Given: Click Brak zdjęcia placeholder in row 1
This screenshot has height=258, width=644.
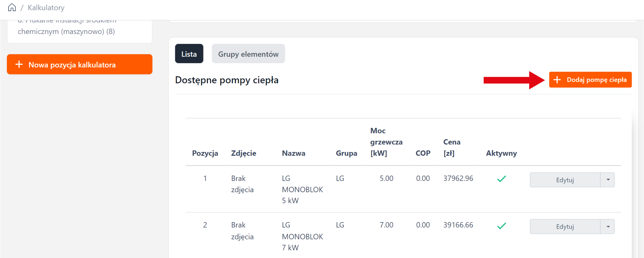Looking at the screenshot, I should [242, 184].
